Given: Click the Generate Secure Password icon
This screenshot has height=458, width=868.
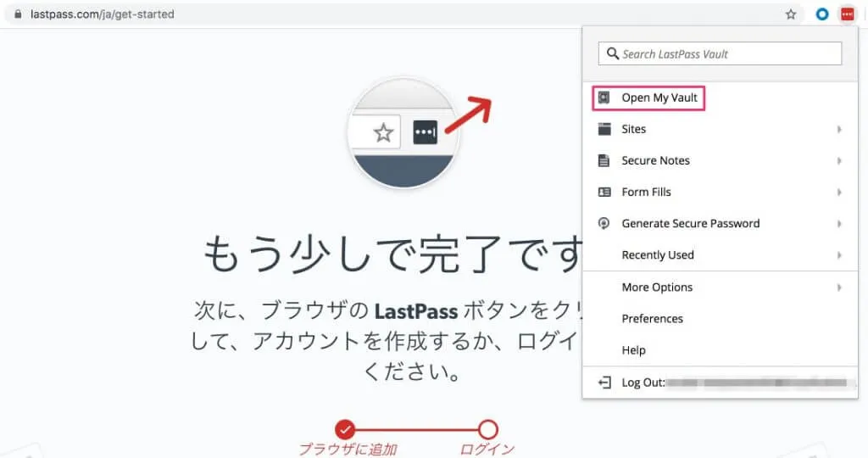Looking at the screenshot, I should point(604,223).
